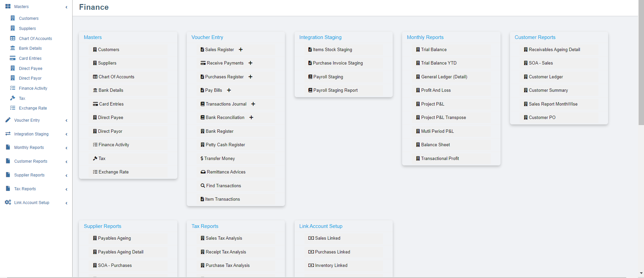Image resolution: width=644 pixels, height=278 pixels.
Task: Open Receivables Ageing Detail report
Action: tap(554, 50)
